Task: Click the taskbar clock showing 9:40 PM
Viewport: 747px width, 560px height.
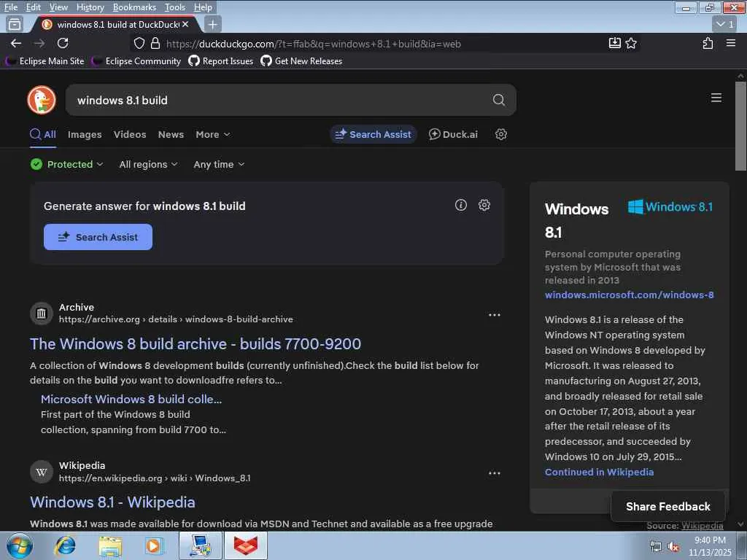Action: click(710, 545)
